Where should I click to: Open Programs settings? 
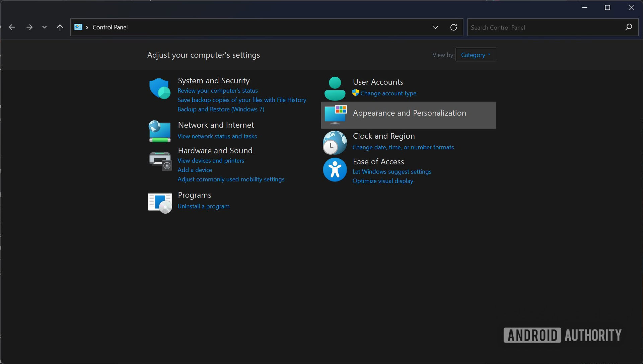pyautogui.click(x=195, y=194)
